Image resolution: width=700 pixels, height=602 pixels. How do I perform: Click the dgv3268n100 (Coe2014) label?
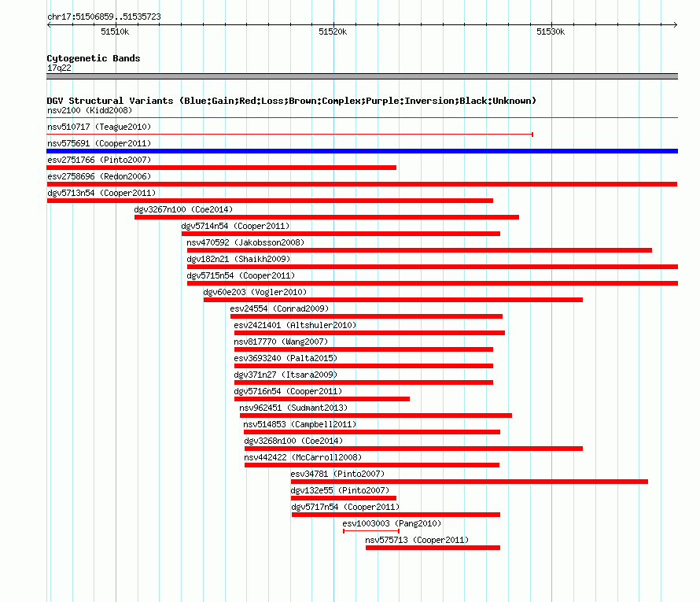click(293, 441)
